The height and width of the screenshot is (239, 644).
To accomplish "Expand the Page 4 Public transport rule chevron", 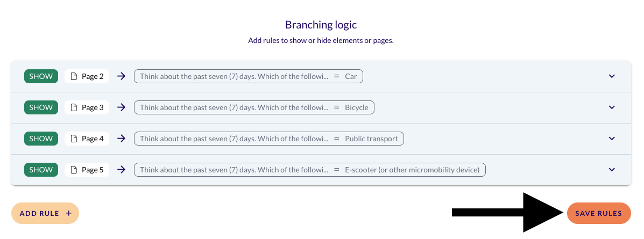I will pyautogui.click(x=611, y=139).
